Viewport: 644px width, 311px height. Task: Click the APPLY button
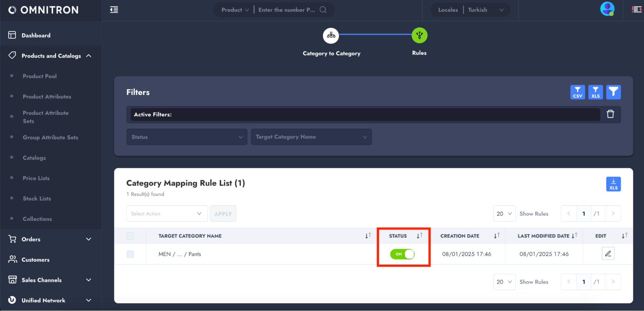[x=223, y=214]
